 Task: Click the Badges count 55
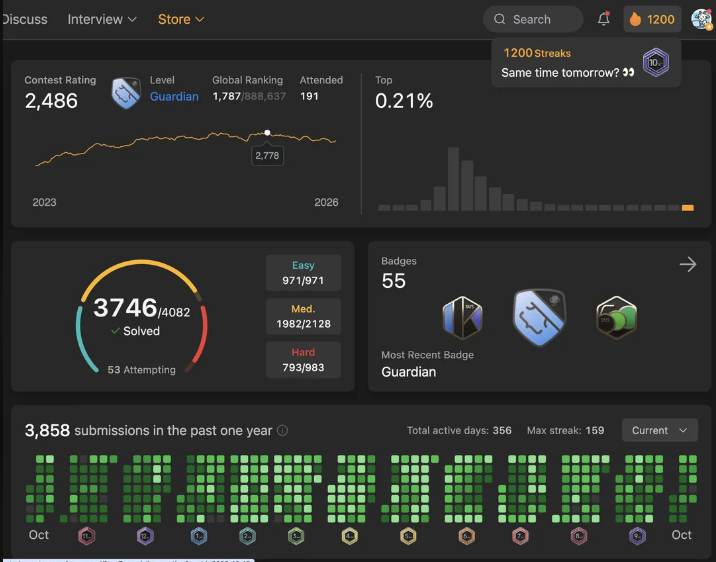click(x=393, y=280)
